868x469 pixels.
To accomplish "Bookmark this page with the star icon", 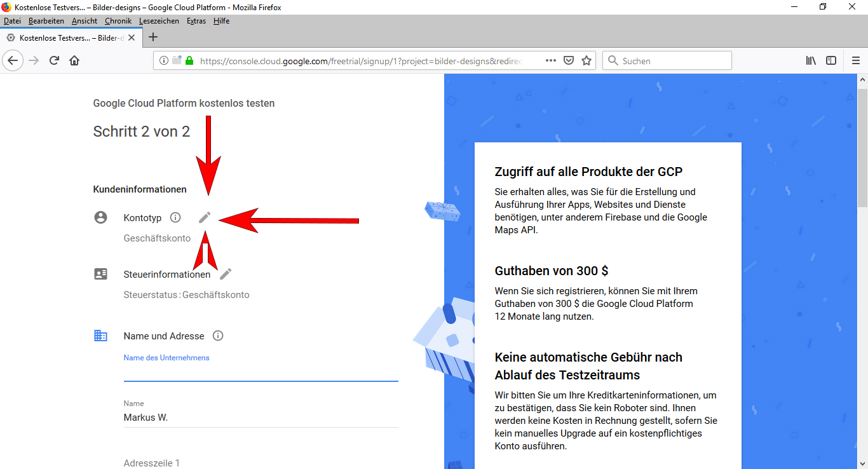I will pyautogui.click(x=587, y=60).
